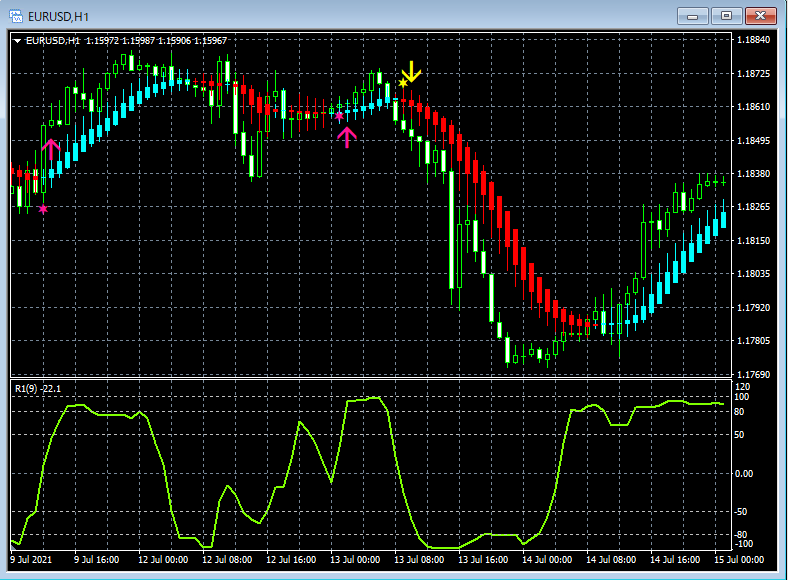789x580 pixels.
Task: Click the 13 Jul 08:00 time label
Action: 419,559
